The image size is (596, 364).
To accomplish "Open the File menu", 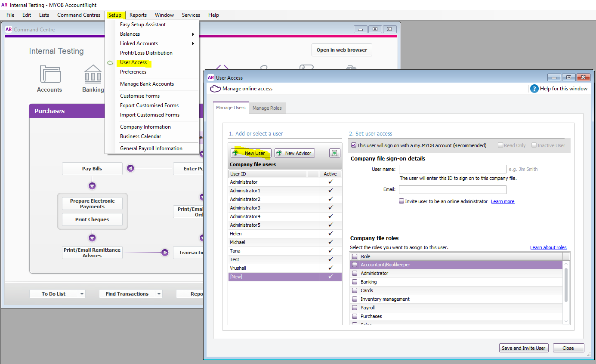I will 10,15.
